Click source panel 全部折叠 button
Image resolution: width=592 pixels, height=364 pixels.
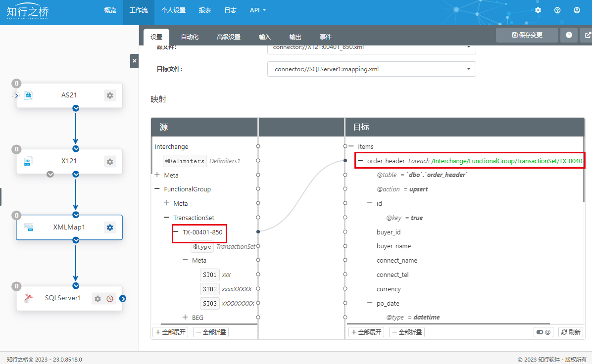[211, 332]
